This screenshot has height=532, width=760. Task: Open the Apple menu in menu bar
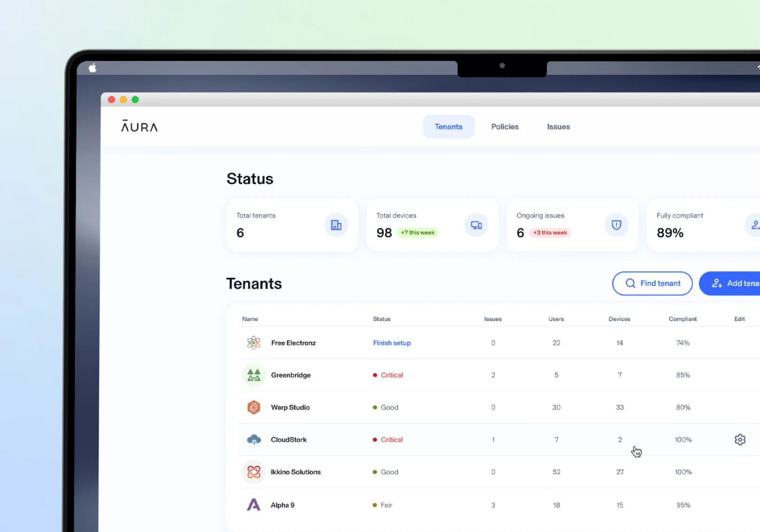[x=93, y=68]
